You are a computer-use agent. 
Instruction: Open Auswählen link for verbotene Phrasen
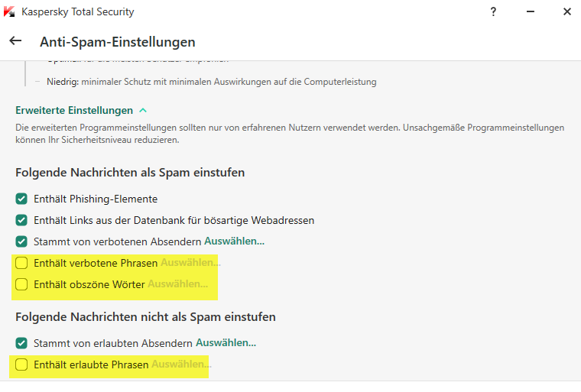coord(190,263)
